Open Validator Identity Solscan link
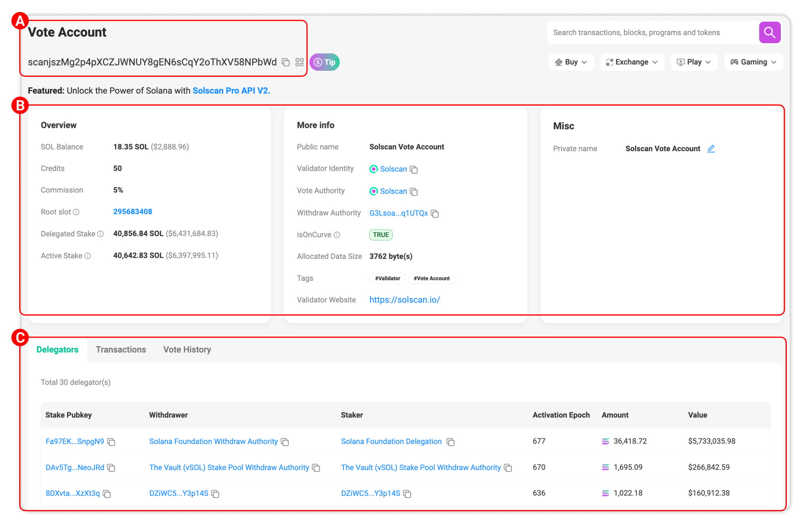Viewport: 812px width, 528px height. pyautogui.click(x=393, y=169)
